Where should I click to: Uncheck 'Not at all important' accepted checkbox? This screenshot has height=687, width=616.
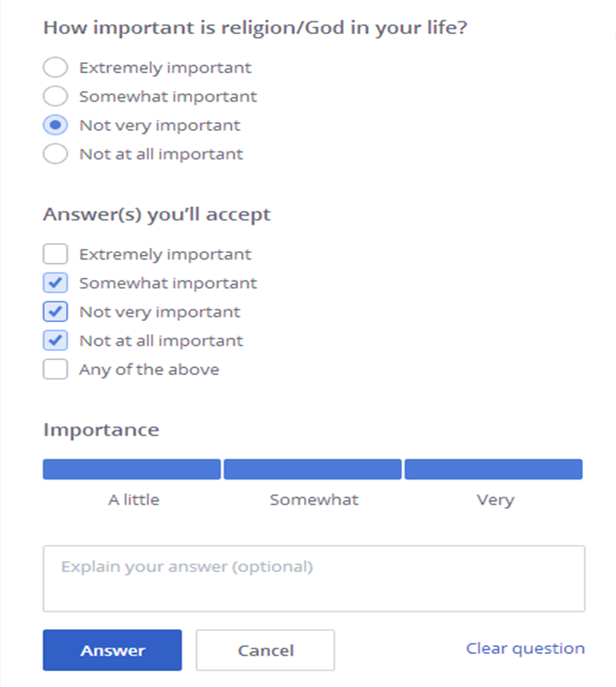(x=55, y=340)
